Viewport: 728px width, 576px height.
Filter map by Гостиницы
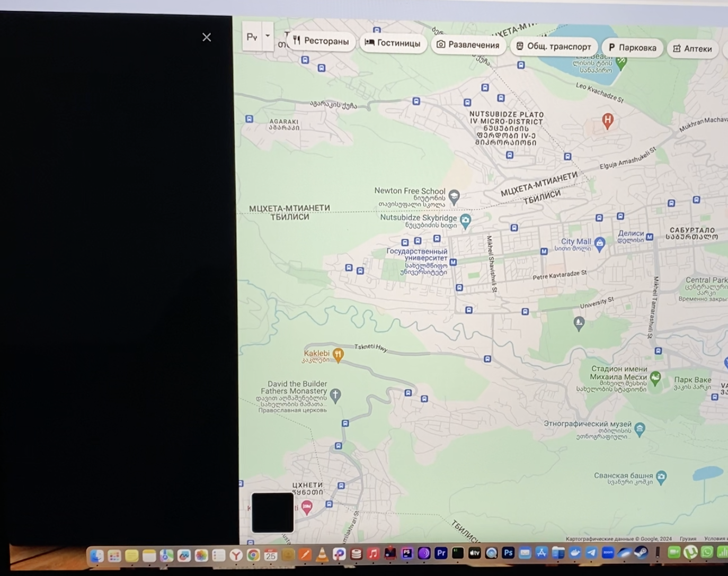(393, 43)
